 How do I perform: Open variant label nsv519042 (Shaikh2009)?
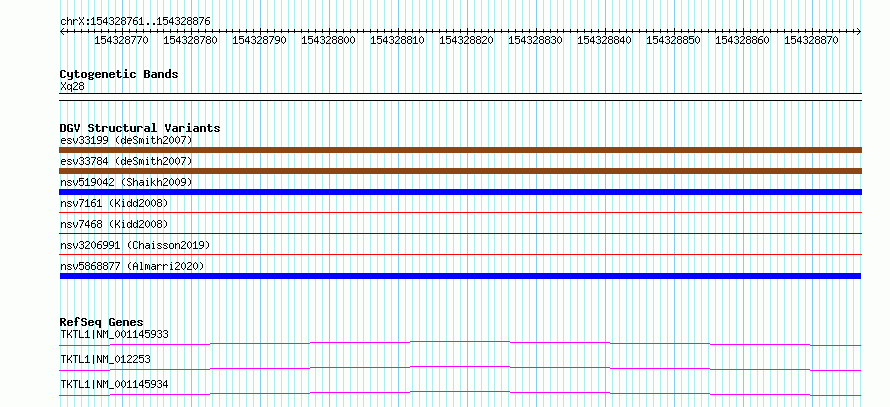(126, 182)
